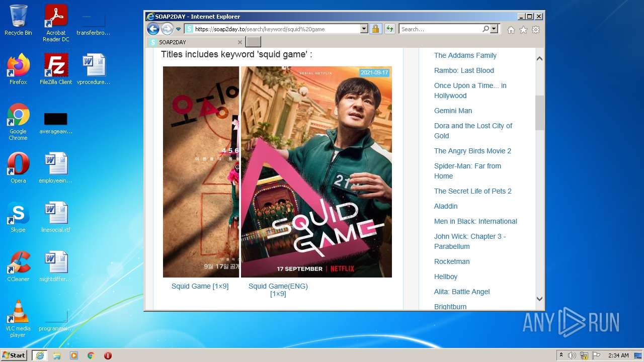Open The Secret Life of Pets 2
The height and width of the screenshot is (362, 644).
click(x=473, y=191)
